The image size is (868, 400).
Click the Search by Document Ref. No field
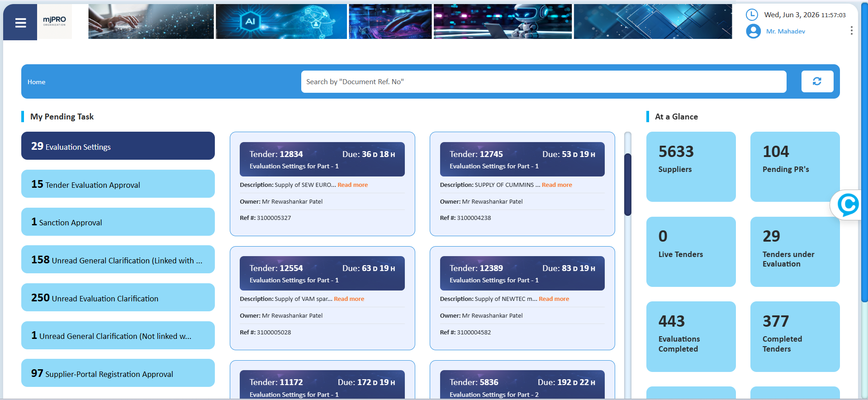tap(544, 81)
